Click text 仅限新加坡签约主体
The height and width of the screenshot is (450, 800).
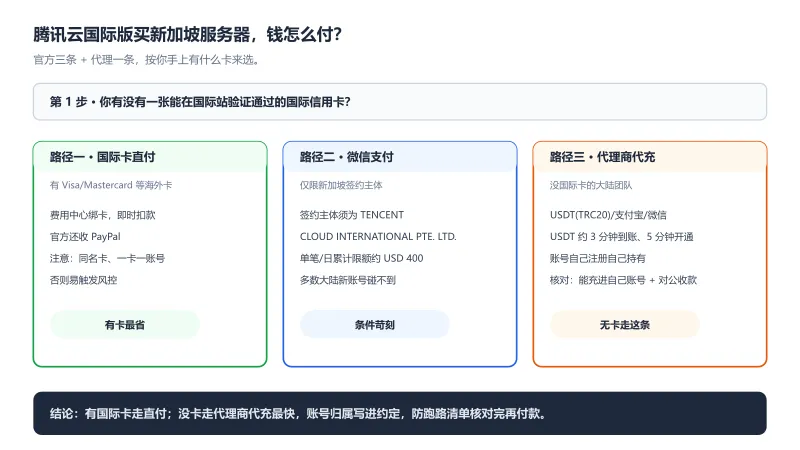click(341, 185)
